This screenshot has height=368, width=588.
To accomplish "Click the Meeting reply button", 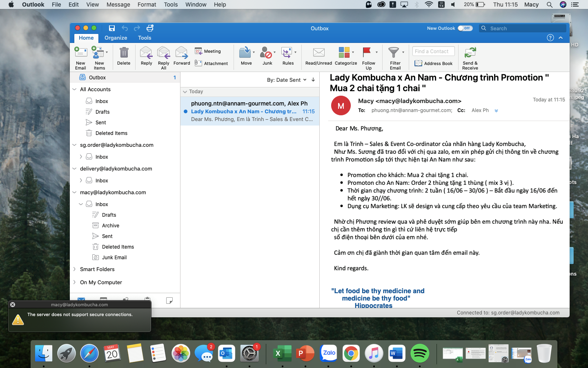I will 208,51.
